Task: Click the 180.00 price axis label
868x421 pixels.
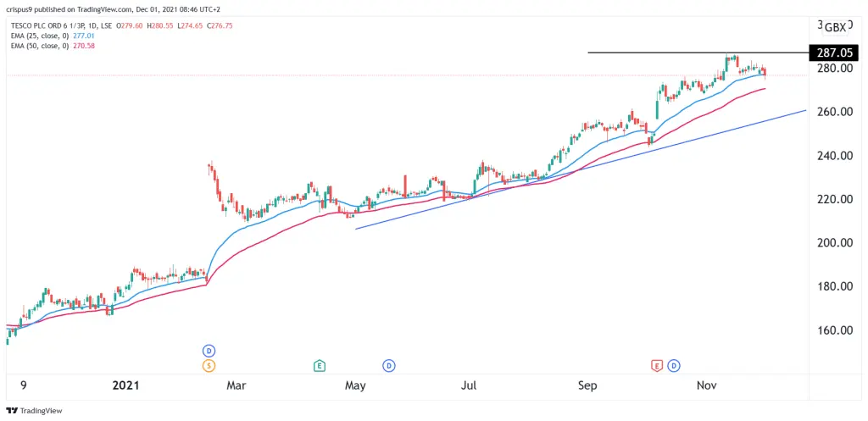Action: [x=834, y=286]
